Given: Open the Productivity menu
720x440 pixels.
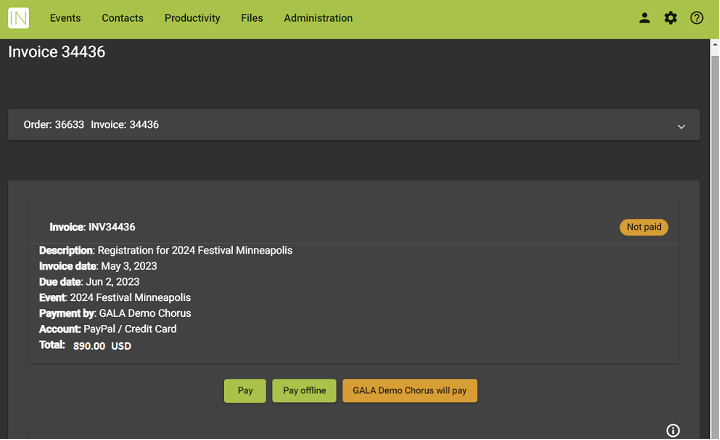Looking at the screenshot, I should tap(192, 18).
